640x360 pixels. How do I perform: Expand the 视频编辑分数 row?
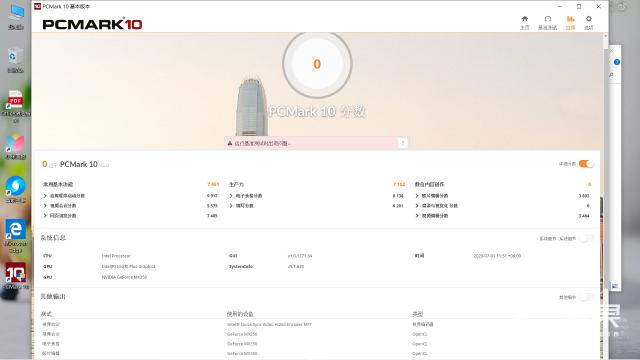432,216
